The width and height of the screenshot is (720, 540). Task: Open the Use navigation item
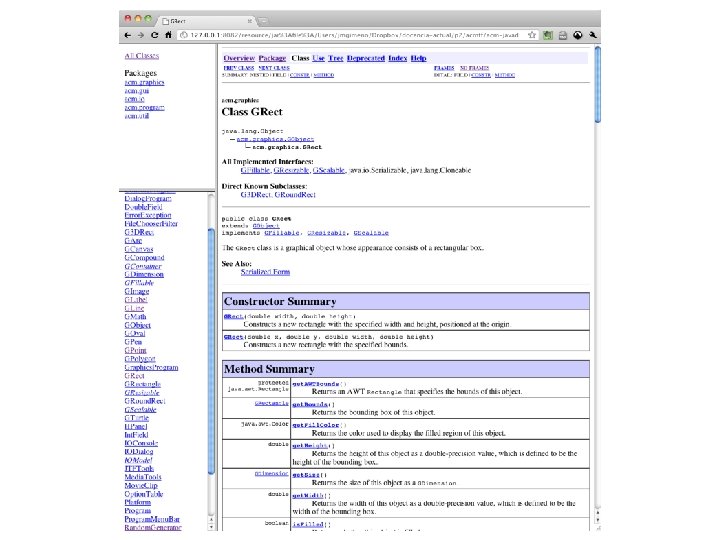click(319, 58)
